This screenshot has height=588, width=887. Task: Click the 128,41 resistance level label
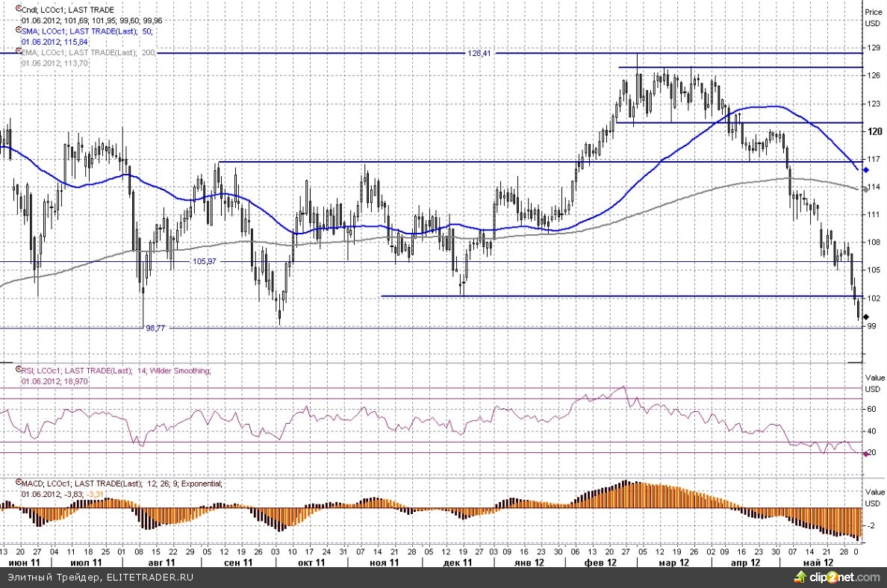[x=479, y=54]
